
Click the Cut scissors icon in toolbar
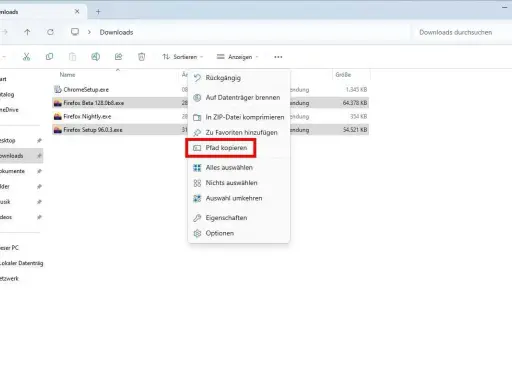(26, 57)
